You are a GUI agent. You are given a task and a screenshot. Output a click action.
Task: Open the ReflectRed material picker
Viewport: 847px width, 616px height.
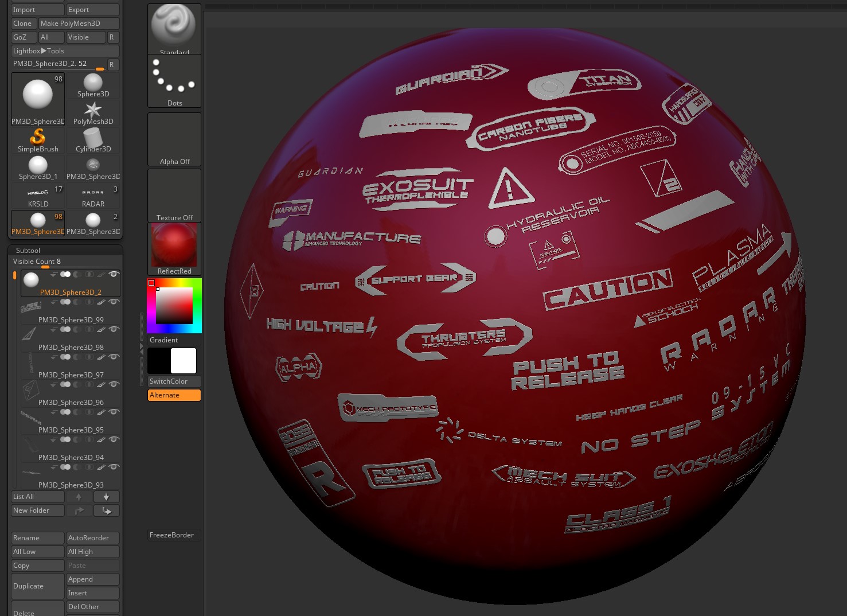tap(174, 249)
